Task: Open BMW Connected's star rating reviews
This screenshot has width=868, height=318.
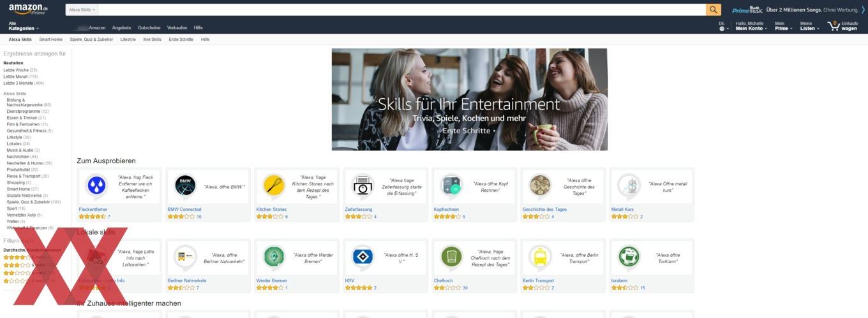Action: tap(181, 217)
